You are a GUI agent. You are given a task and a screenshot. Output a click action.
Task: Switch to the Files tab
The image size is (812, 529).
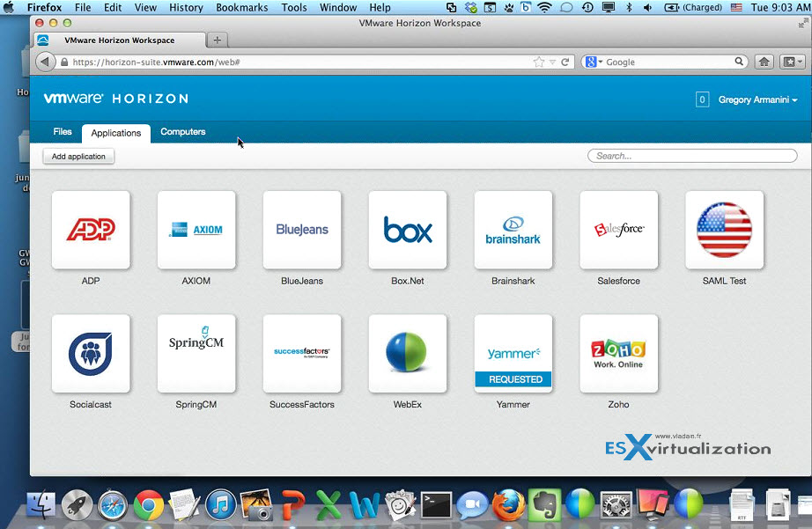[63, 132]
